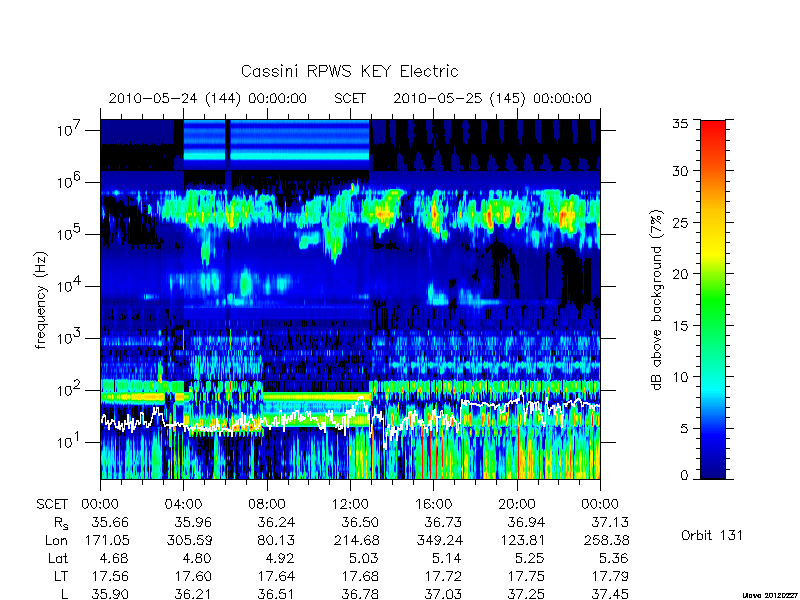The width and height of the screenshot is (800, 600).
Task: Click the Lon value '80.13'
Action: (x=277, y=540)
